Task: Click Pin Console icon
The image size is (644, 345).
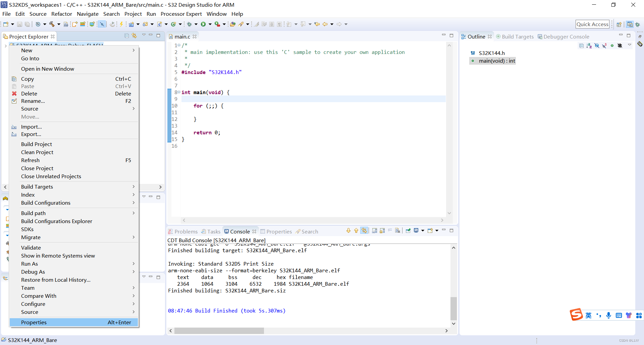Action: pos(408,230)
